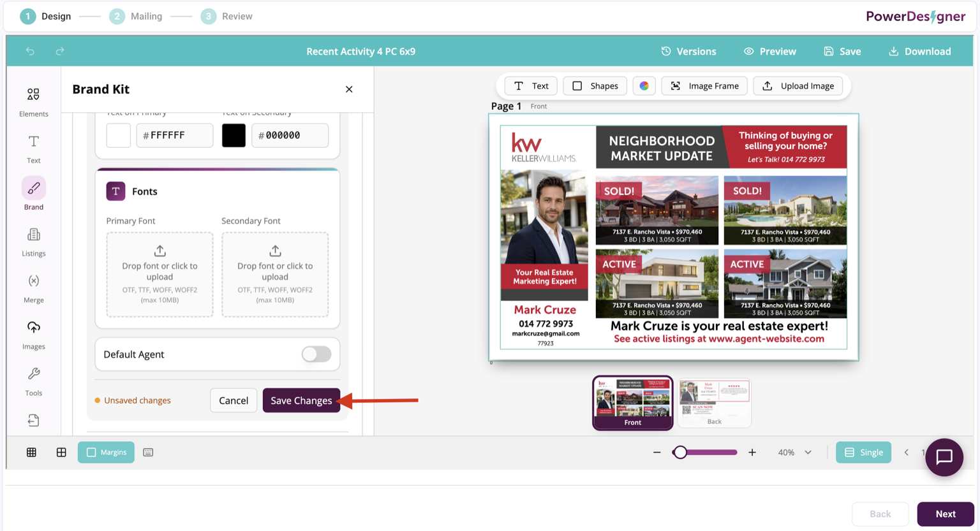Download the design
980x531 pixels.
pos(919,51)
